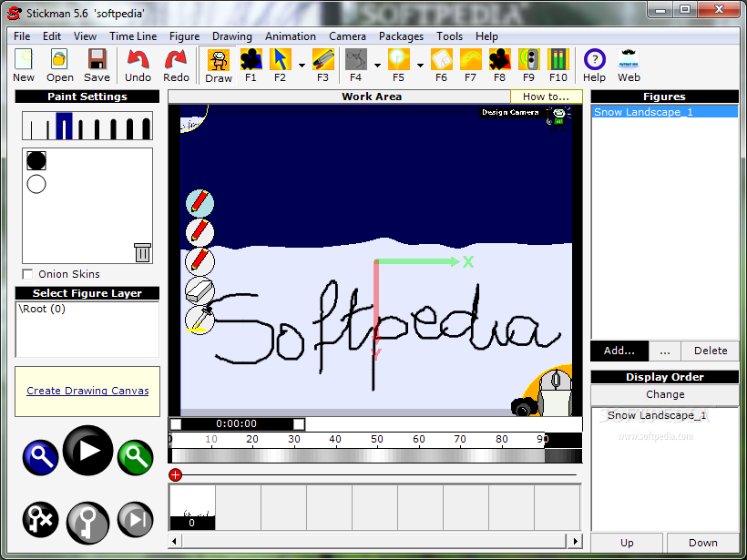
Task: Click the red plus timeline marker
Action: click(175, 474)
